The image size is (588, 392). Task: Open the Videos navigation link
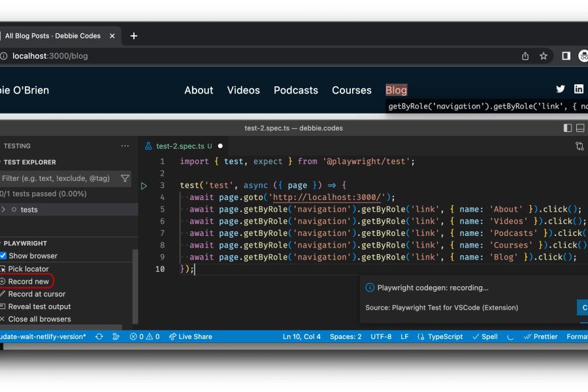[244, 90]
